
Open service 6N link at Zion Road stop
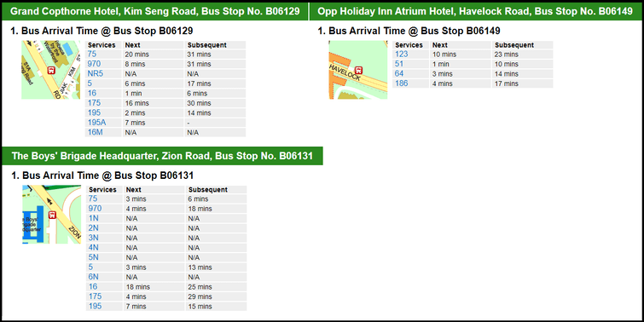point(94,277)
